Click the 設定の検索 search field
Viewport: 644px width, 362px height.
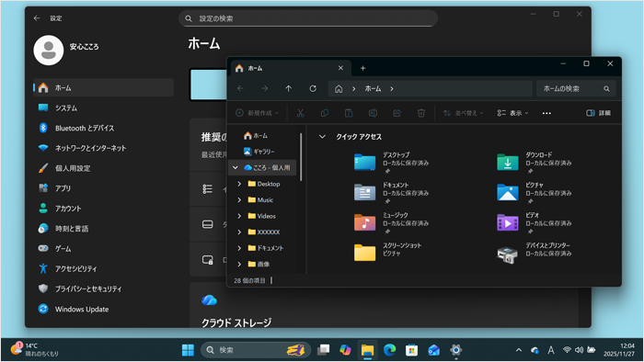(x=308, y=18)
